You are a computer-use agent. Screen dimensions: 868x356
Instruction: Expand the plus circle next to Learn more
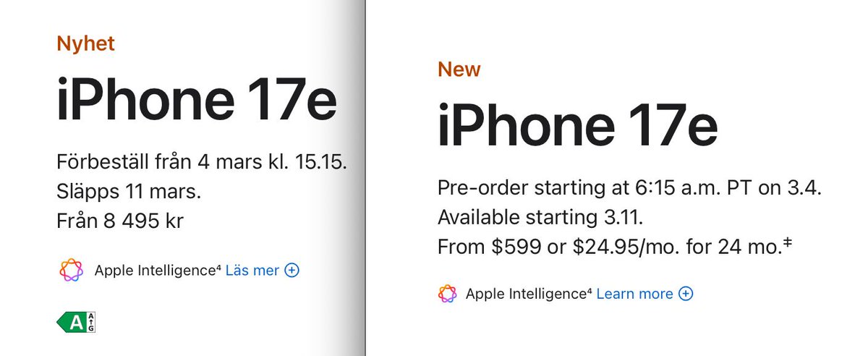point(686,294)
